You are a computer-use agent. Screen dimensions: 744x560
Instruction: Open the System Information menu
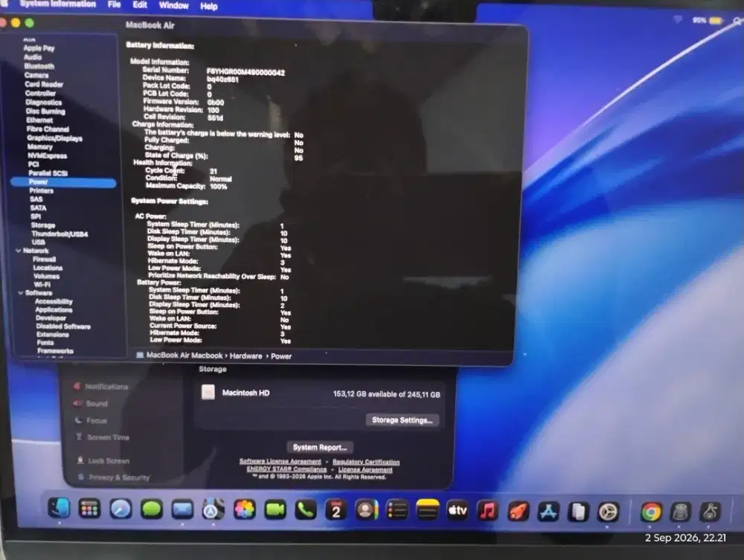click(58, 4)
